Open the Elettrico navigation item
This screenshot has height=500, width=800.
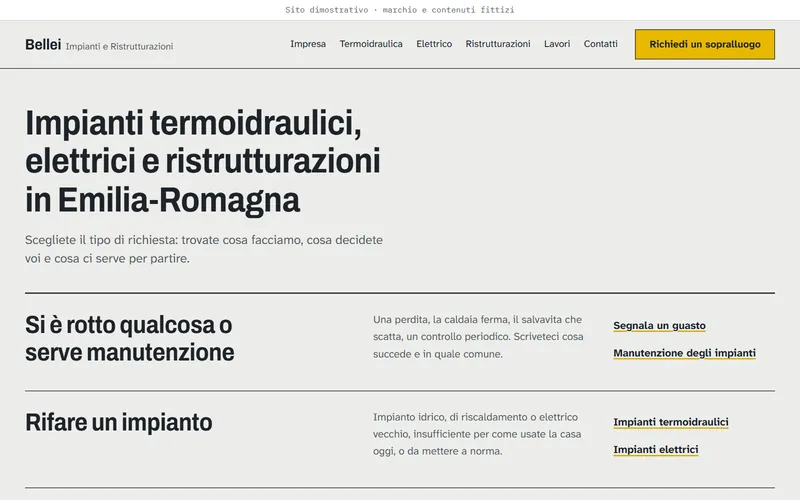click(x=434, y=44)
